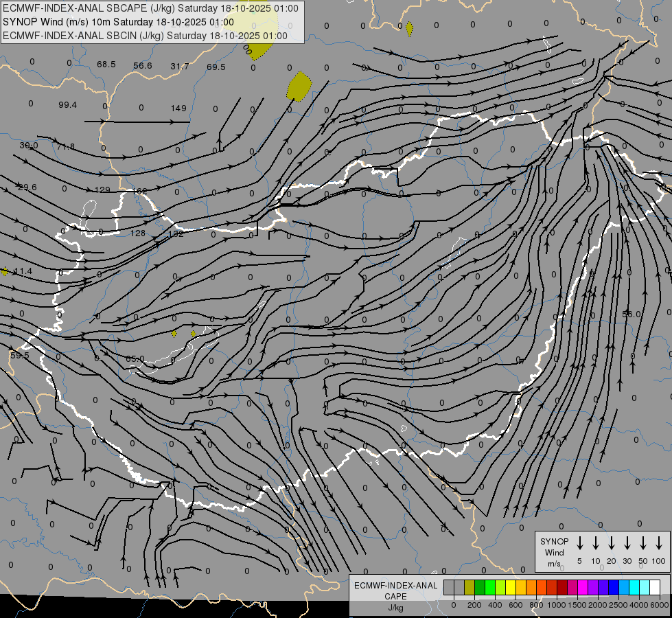Image resolution: width=672 pixels, height=618 pixels.
Task: Click the 31.7 value on map
Action: [x=180, y=67]
